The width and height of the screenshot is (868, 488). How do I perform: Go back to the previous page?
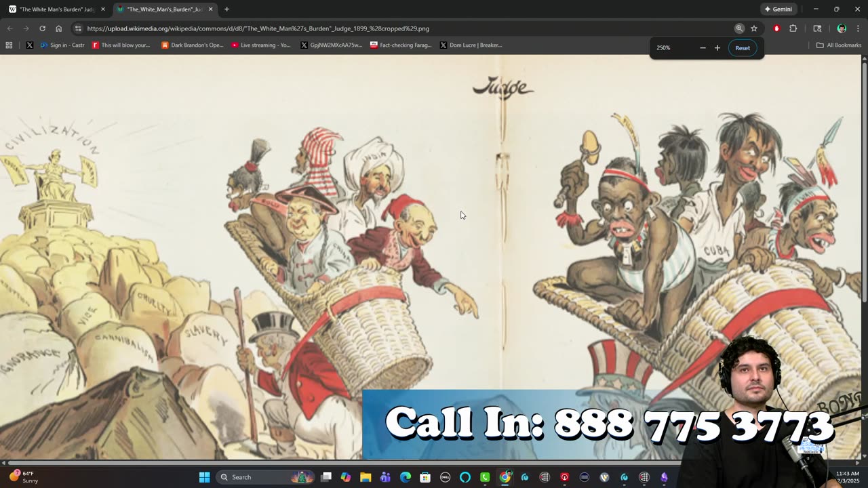[9, 28]
